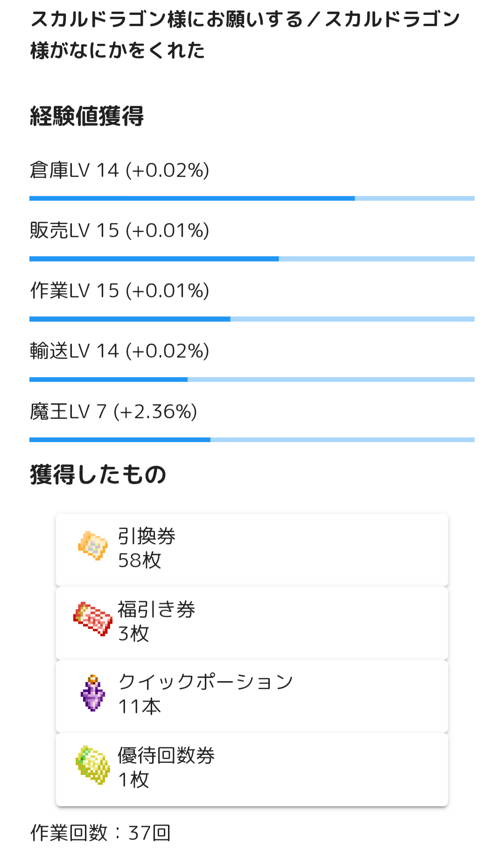Tap the 魔王LV 7 (+2.36%) label

pyautogui.click(x=113, y=412)
